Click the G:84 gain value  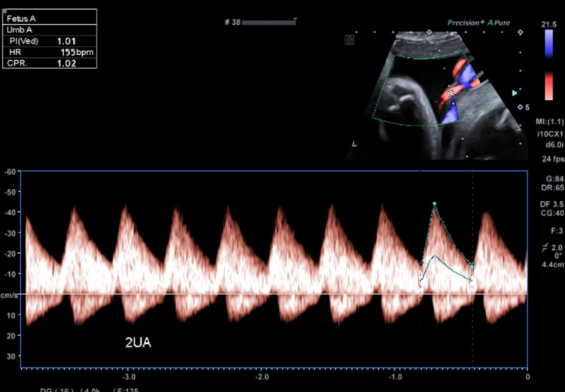point(555,179)
